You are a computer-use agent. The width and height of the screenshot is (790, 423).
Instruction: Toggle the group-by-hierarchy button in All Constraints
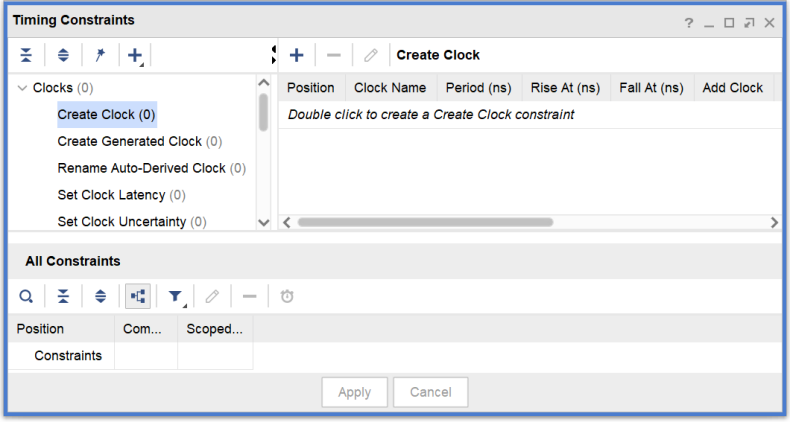point(138,296)
